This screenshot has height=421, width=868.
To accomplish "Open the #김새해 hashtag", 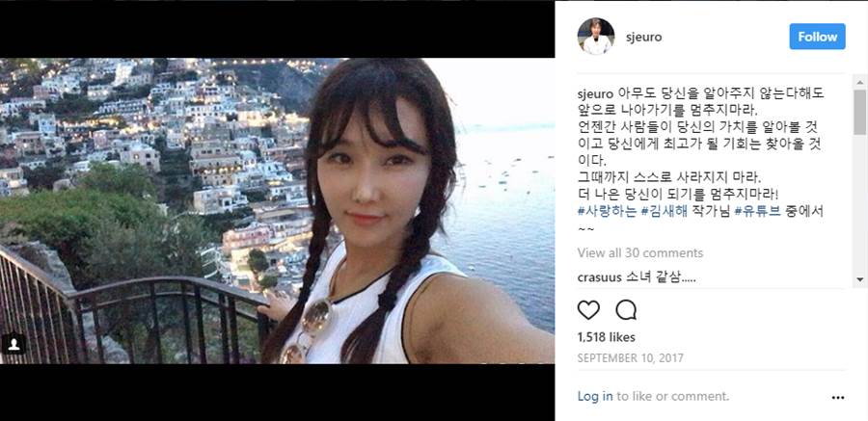I will (665, 211).
